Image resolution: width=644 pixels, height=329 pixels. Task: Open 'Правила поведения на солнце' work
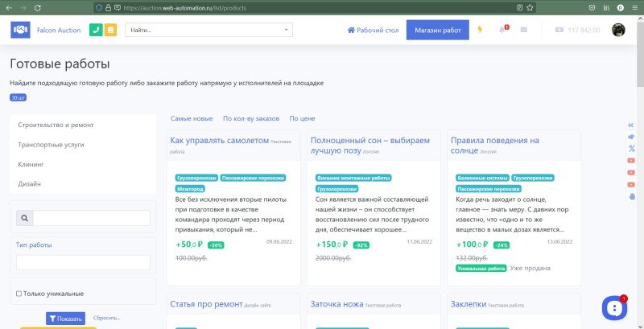[x=495, y=146]
